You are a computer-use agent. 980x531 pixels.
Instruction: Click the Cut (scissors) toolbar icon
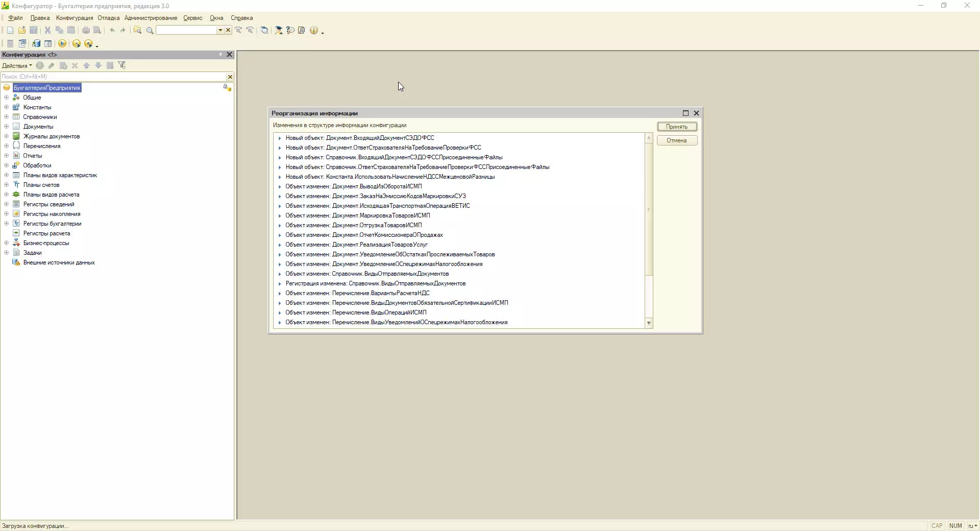pyautogui.click(x=47, y=31)
